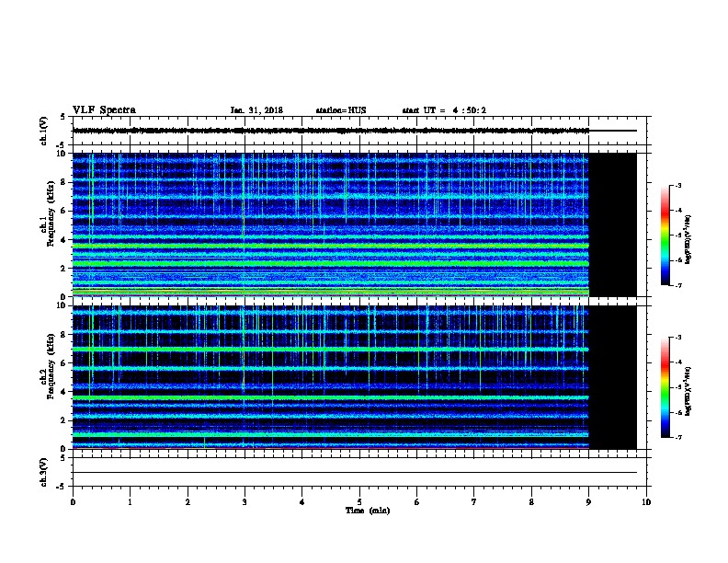Click the black no-data block in ch.2 spectrogram
The height and width of the screenshot is (563, 728).
[613, 377]
